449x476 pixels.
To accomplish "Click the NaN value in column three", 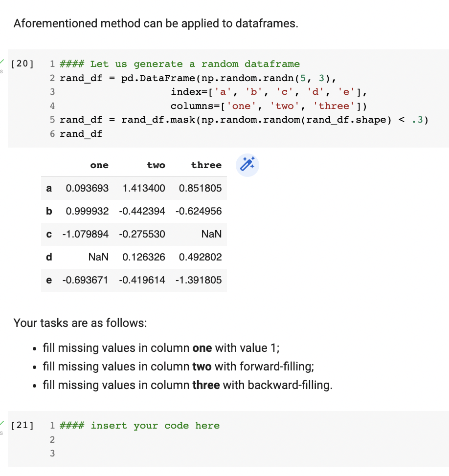I will pyautogui.click(x=211, y=234).
